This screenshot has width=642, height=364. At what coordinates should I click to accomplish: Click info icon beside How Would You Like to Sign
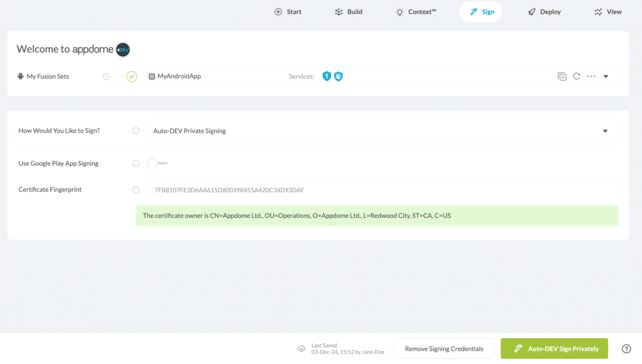tap(135, 131)
